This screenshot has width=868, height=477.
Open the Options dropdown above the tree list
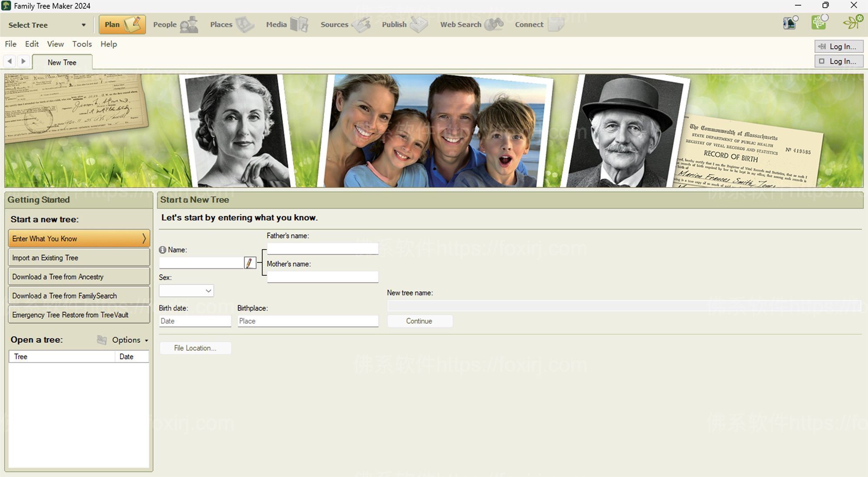click(128, 340)
